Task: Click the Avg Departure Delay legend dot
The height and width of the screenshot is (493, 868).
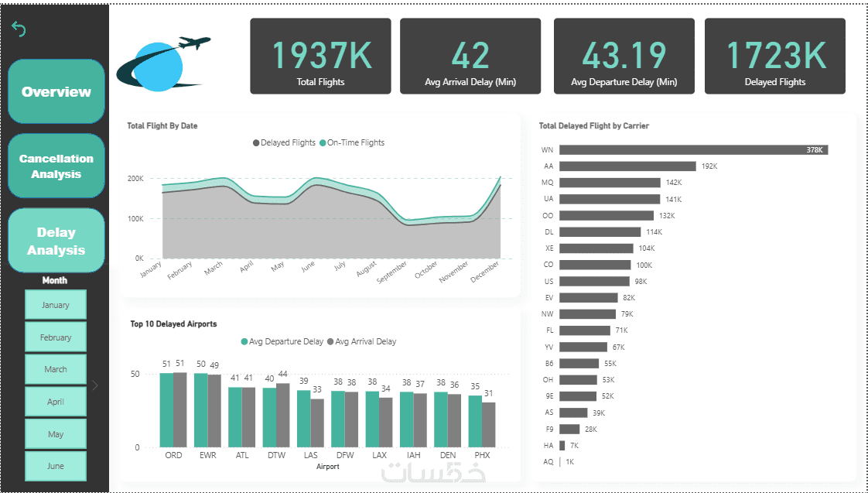Action: 244,342
